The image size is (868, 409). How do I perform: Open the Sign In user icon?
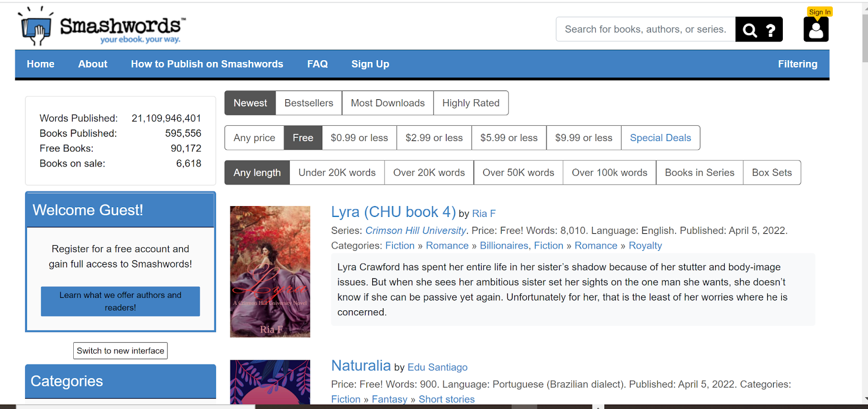(816, 29)
